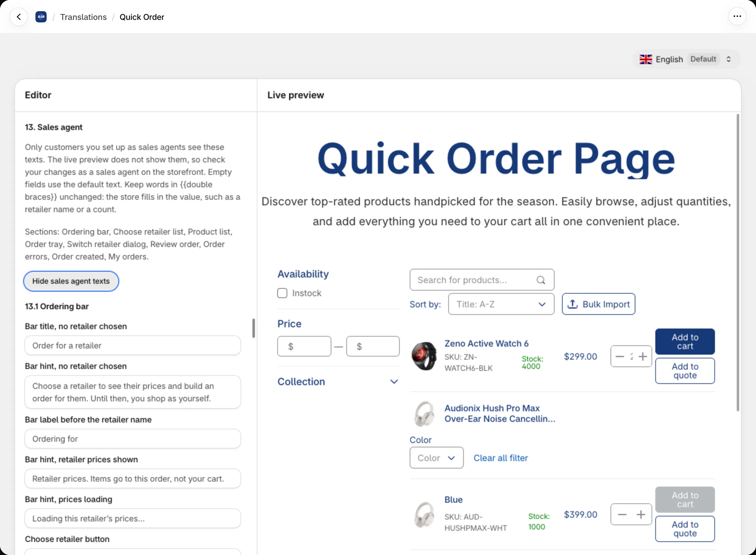This screenshot has width=756, height=555.
Task: Toggle the Instock checkbox
Action: [x=282, y=293]
